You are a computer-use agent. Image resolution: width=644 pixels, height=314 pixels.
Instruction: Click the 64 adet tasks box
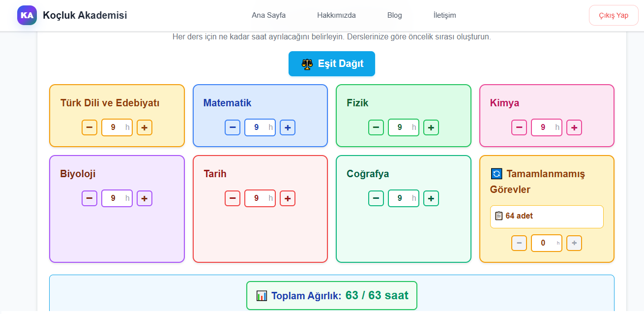[547, 217]
